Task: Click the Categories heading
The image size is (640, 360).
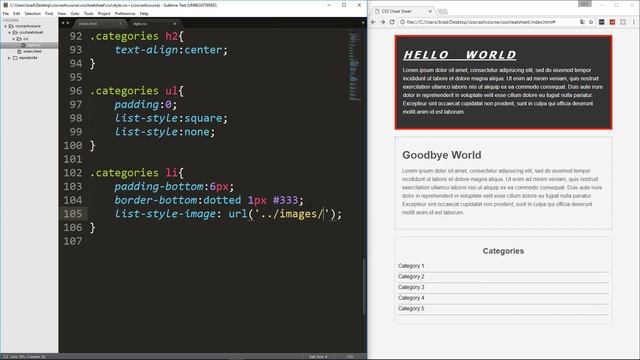Action: point(503,251)
